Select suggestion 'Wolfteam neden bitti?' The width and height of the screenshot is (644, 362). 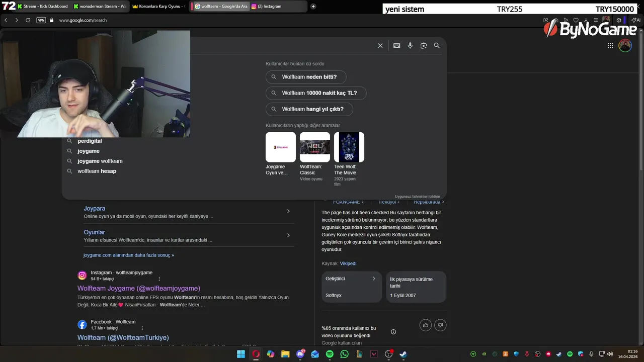click(x=306, y=77)
